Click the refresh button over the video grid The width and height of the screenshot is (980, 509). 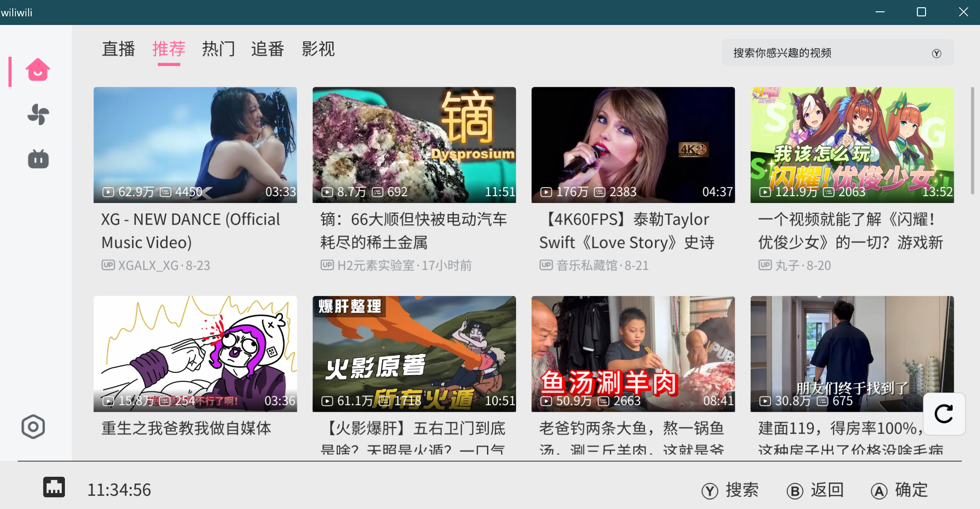tap(944, 414)
